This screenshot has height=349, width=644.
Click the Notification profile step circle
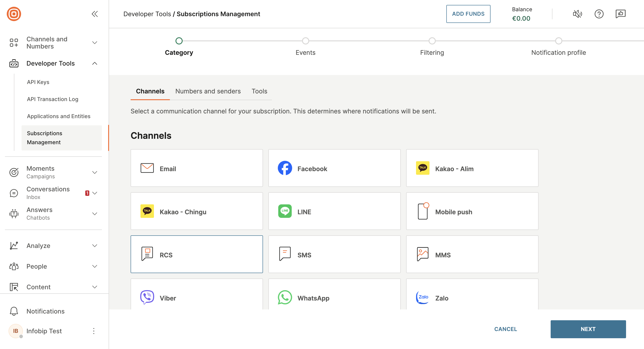click(559, 41)
